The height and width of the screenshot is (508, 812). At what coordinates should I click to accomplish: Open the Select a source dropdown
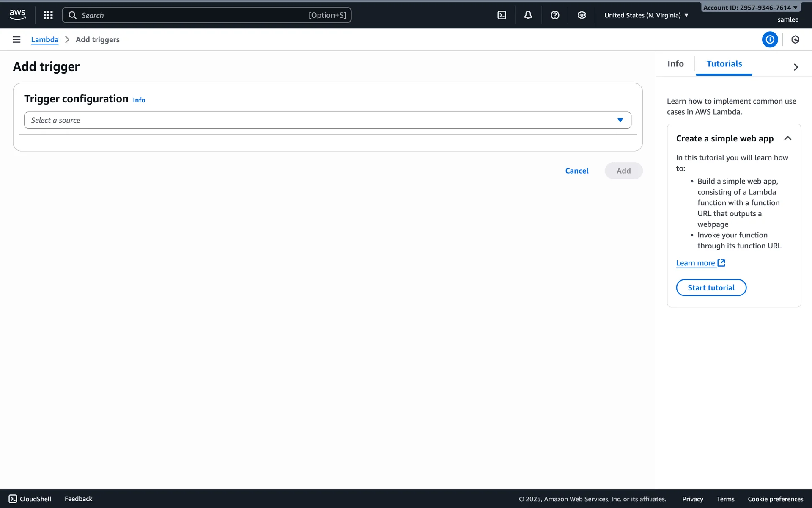tap(327, 120)
